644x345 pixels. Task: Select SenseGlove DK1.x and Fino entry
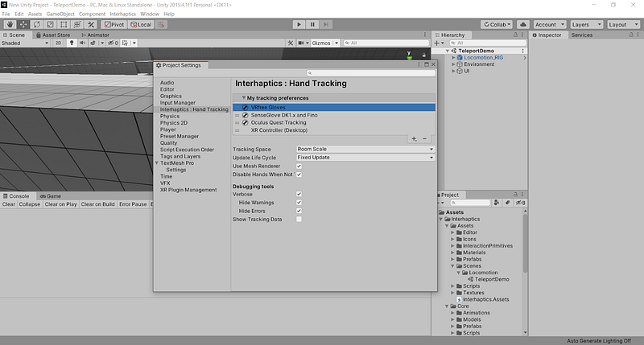click(334, 115)
